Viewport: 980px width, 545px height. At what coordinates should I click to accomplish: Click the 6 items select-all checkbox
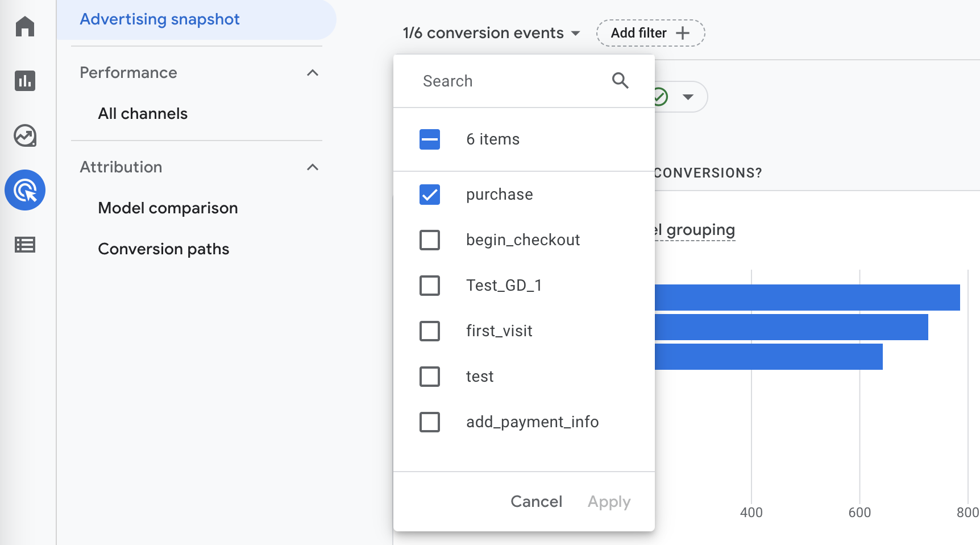click(x=430, y=139)
